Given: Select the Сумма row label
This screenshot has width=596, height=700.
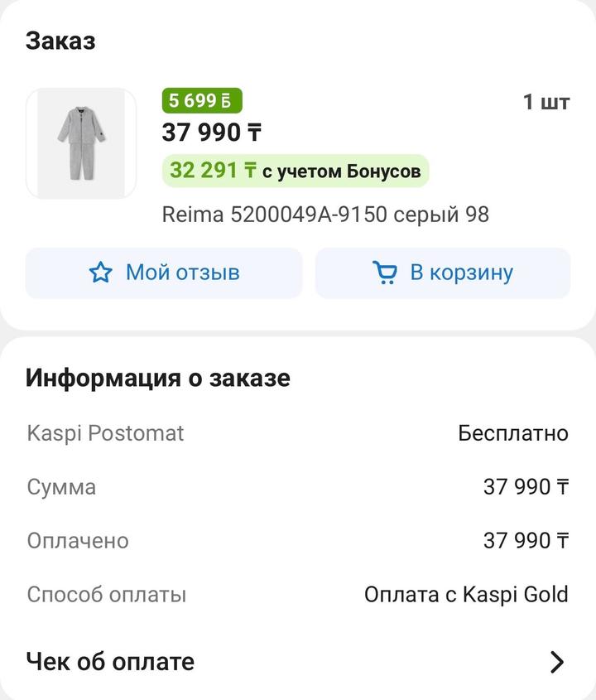Looking at the screenshot, I should pyautogui.click(x=61, y=486).
